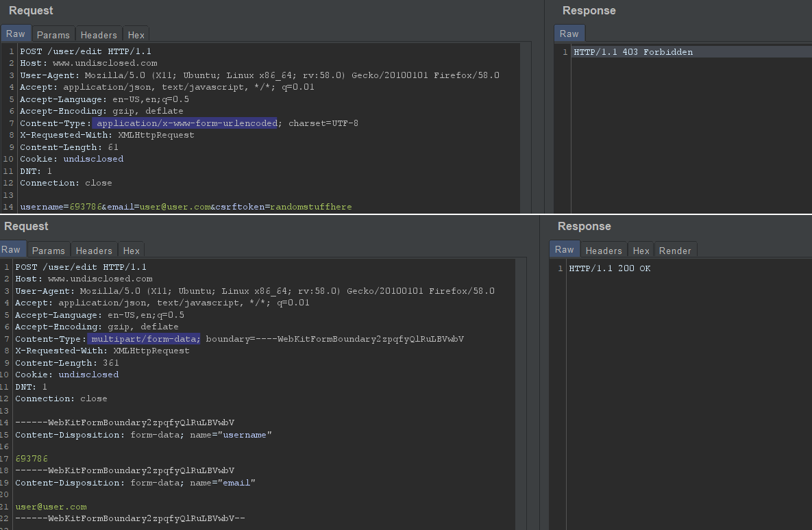View the Hex tab of the top request

136,34
